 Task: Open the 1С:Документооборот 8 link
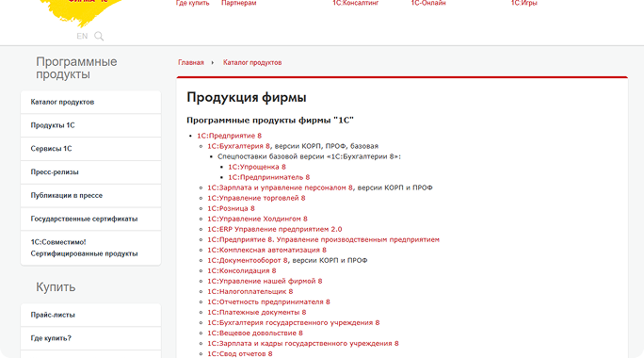coord(248,261)
